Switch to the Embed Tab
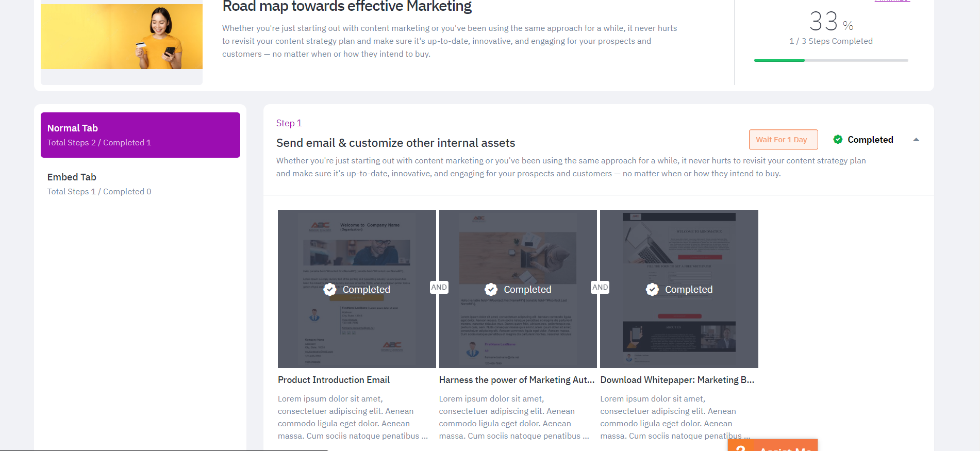This screenshot has height=451, width=980. tap(140, 184)
